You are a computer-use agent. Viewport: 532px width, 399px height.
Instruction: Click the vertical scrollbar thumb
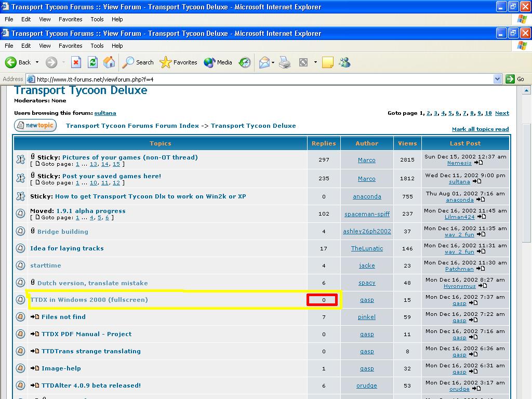[526, 183]
